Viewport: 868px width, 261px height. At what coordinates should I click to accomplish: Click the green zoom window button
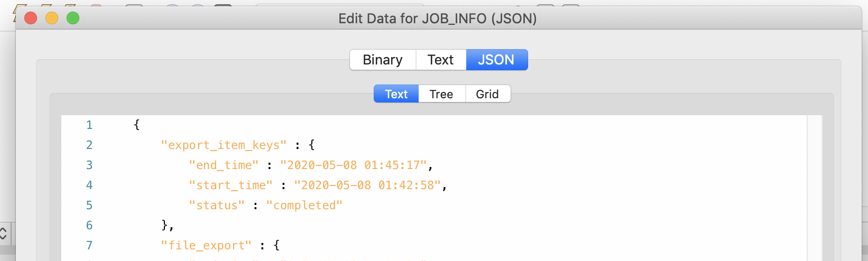pyautogui.click(x=73, y=18)
